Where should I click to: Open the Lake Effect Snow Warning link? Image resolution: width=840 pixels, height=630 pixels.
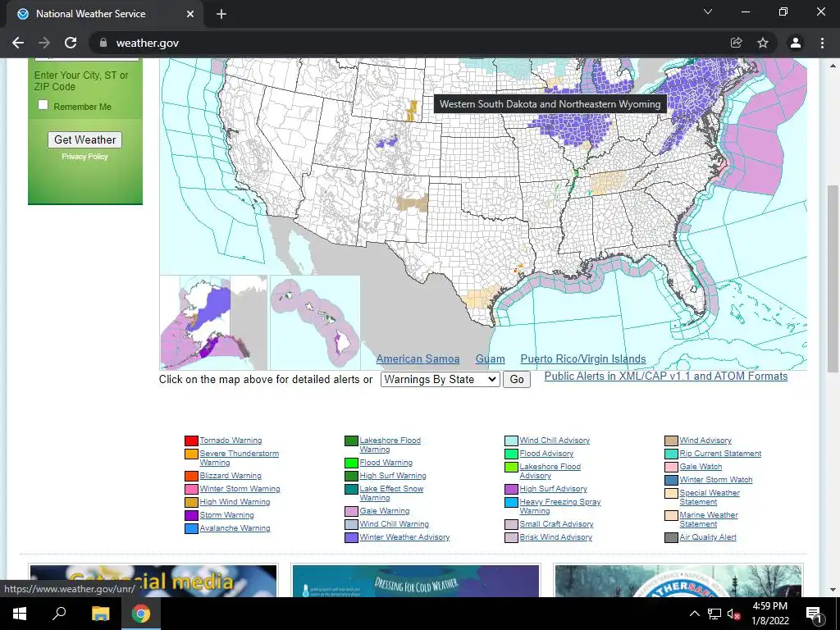click(391, 493)
